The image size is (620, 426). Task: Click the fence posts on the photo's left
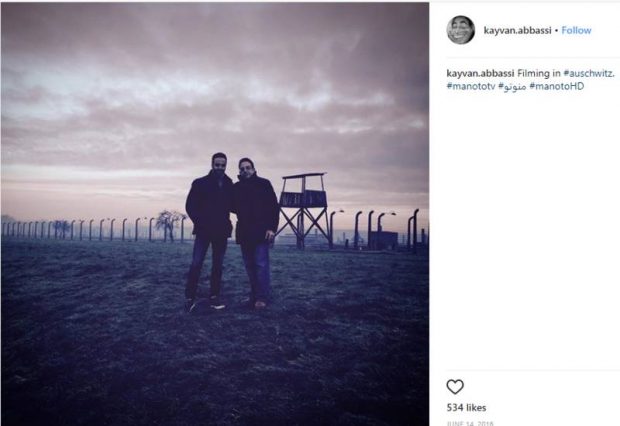tap(60, 229)
